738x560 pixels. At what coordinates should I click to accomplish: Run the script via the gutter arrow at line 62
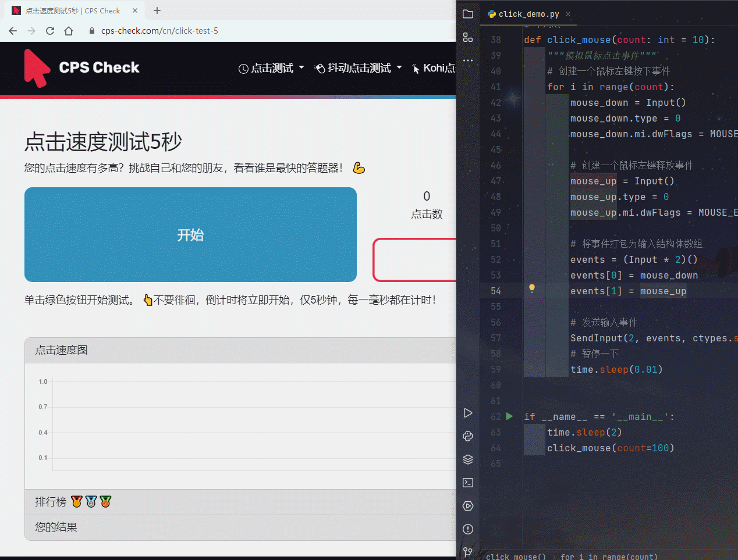(x=509, y=416)
